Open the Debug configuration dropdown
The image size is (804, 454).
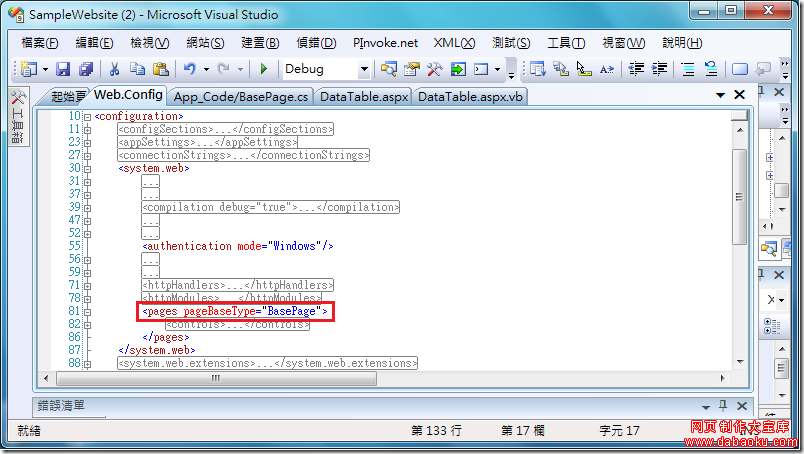[x=364, y=69]
